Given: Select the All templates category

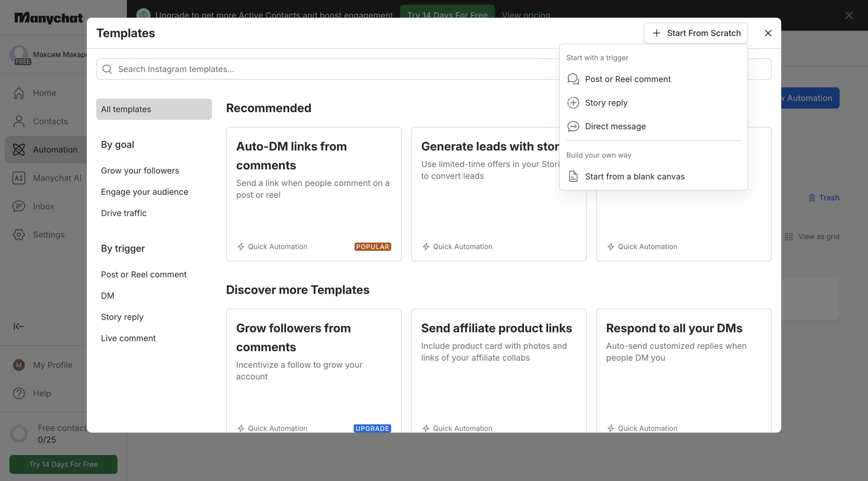Looking at the screenshot, I should 154,109.
